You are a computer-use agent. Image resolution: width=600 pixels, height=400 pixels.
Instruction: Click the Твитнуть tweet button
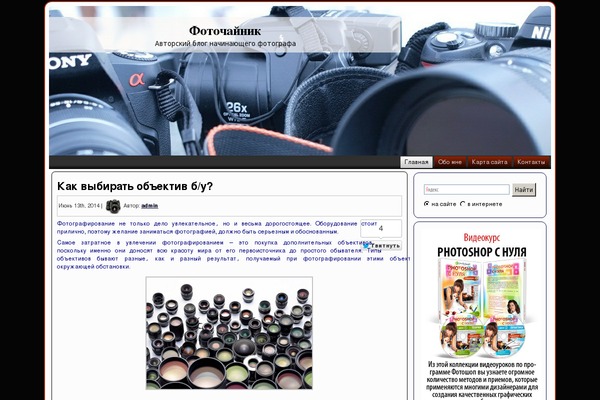(382, 246)
